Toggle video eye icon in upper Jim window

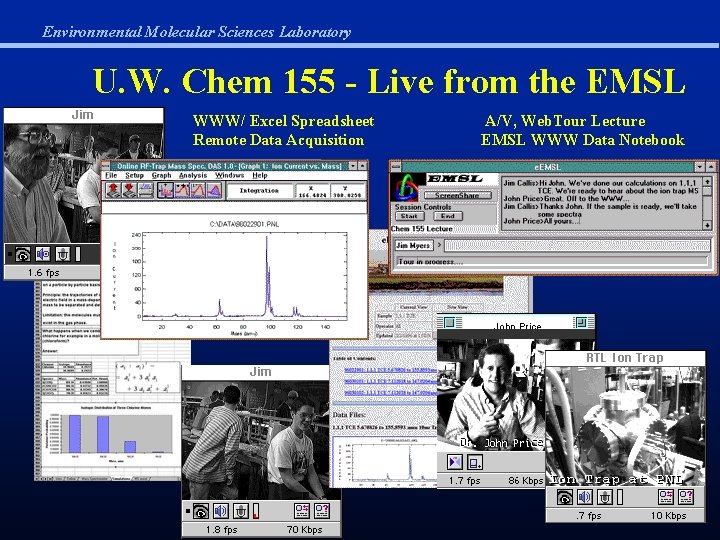[22, 254]
